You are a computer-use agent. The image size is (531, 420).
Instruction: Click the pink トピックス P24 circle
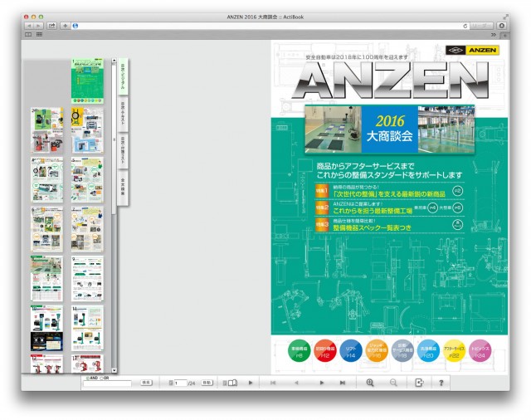coord(480,350)
